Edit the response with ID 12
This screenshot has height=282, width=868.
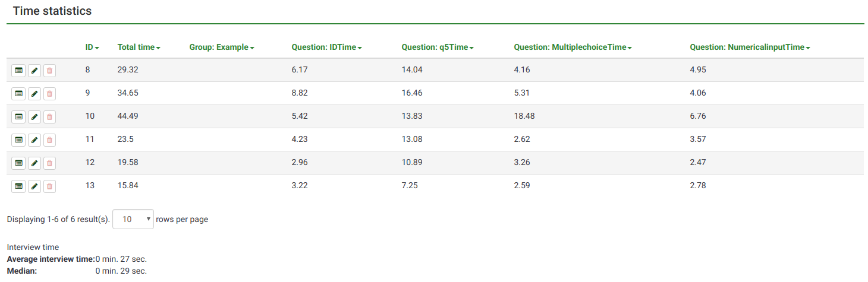(34, 163)
